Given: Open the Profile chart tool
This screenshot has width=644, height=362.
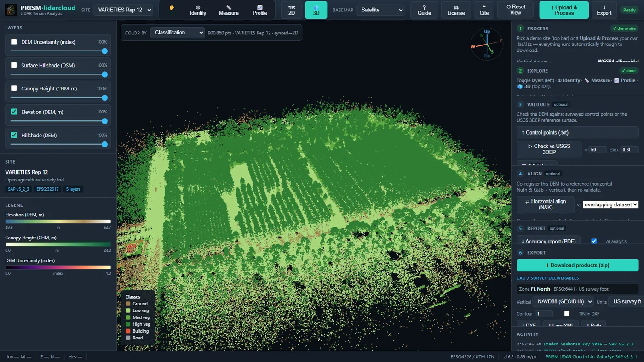Looking at the screenshot, I should (259, 10).
